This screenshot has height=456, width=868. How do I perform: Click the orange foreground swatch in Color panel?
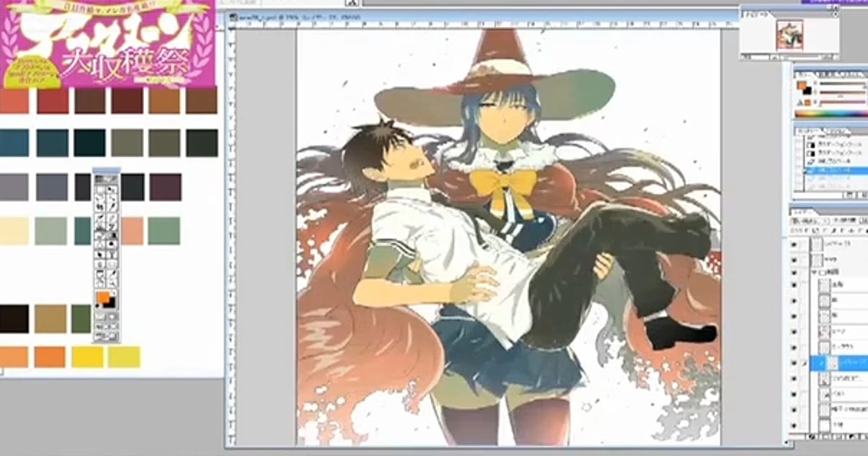click(801, 85)
